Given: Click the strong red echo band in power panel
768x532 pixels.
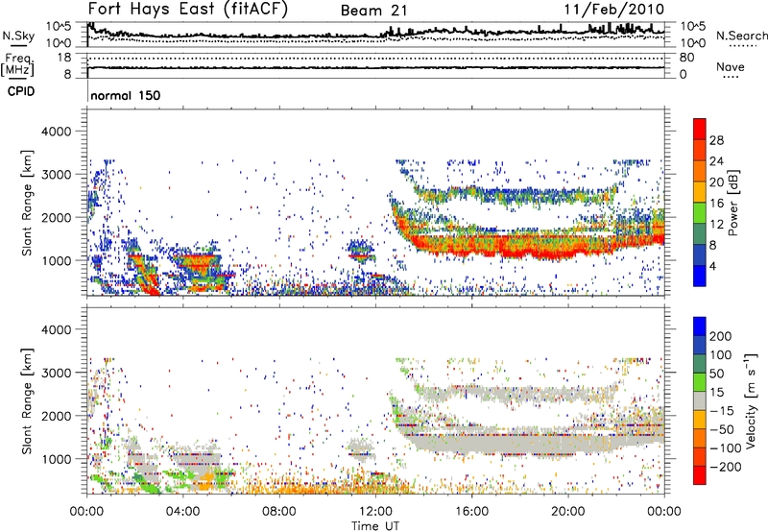Looking at the screenshot, I should (529, 247).
